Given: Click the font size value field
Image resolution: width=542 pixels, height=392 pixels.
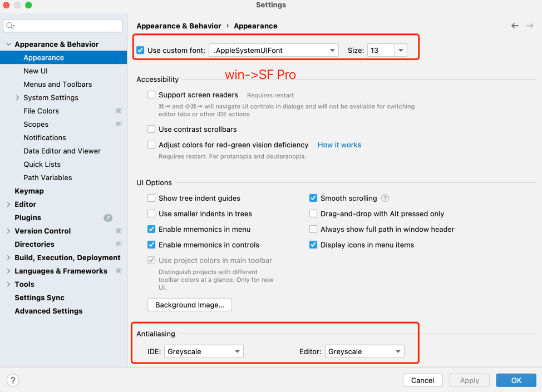Looking at the screenshot, I should pos(381,51).
